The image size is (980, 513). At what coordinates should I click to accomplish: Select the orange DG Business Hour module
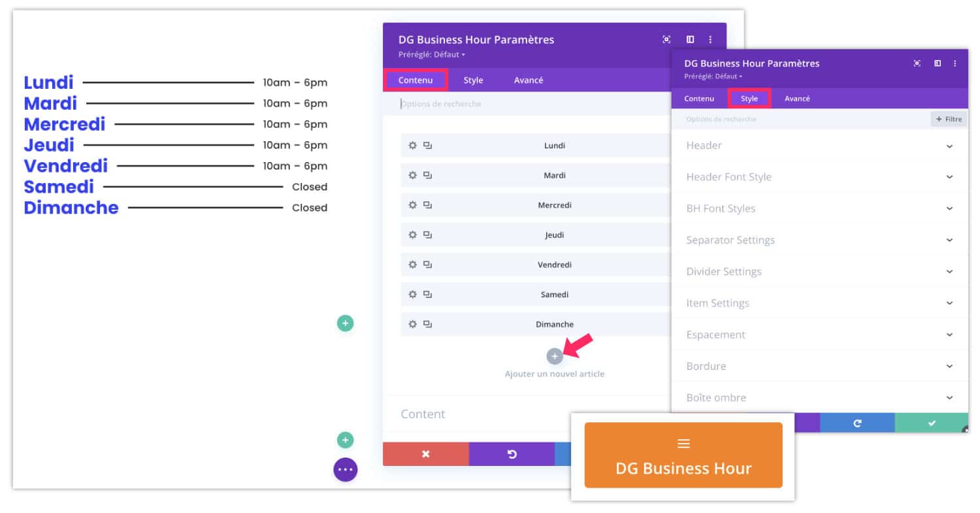pyautogui.click(x=683, y=455)
